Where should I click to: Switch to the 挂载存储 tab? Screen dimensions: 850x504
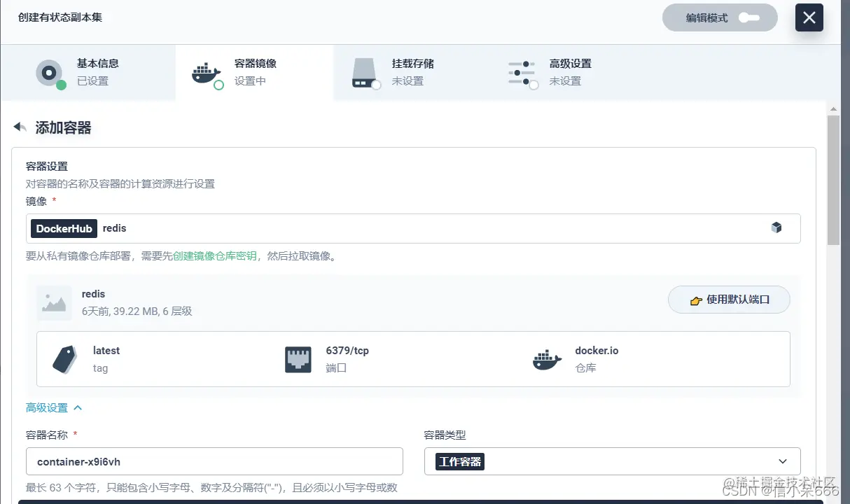point(394,72)
